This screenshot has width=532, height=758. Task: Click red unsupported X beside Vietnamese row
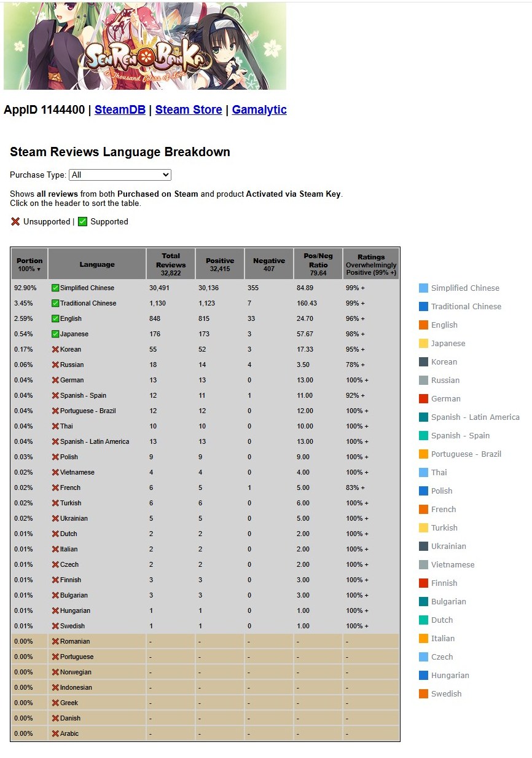55,472
